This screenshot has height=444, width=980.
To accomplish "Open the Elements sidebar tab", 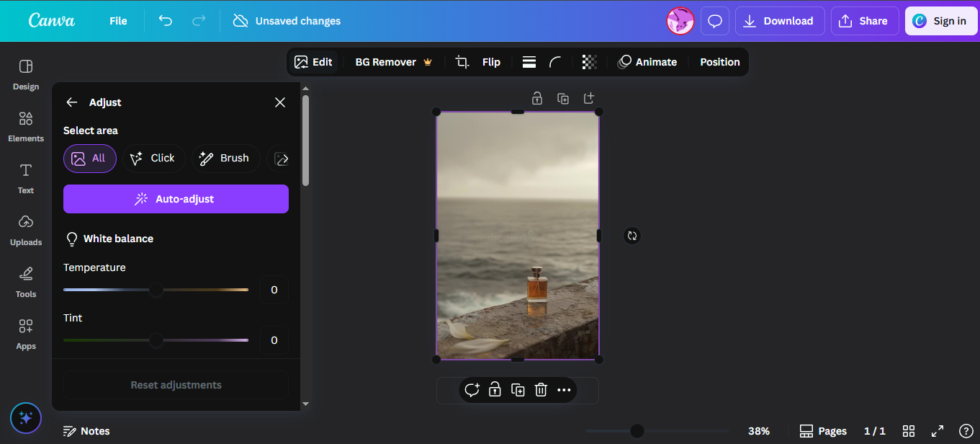I will tap(26, 126).
